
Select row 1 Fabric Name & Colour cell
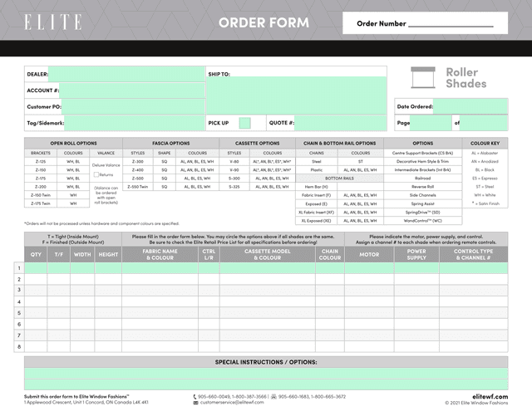click(x=159, y=268)
